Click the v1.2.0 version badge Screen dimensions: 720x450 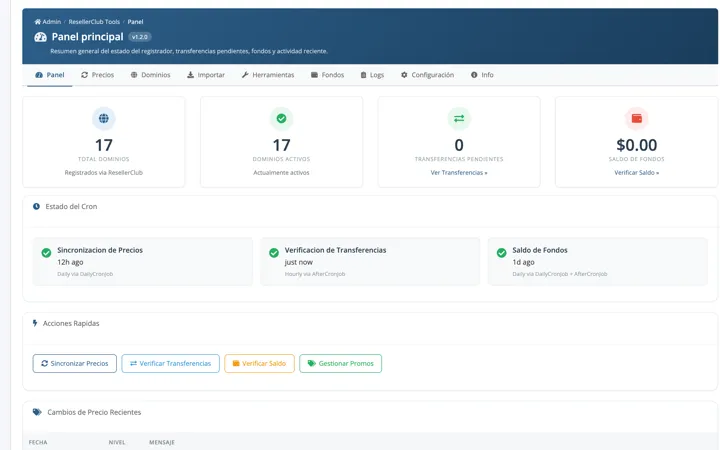[140, 37]
